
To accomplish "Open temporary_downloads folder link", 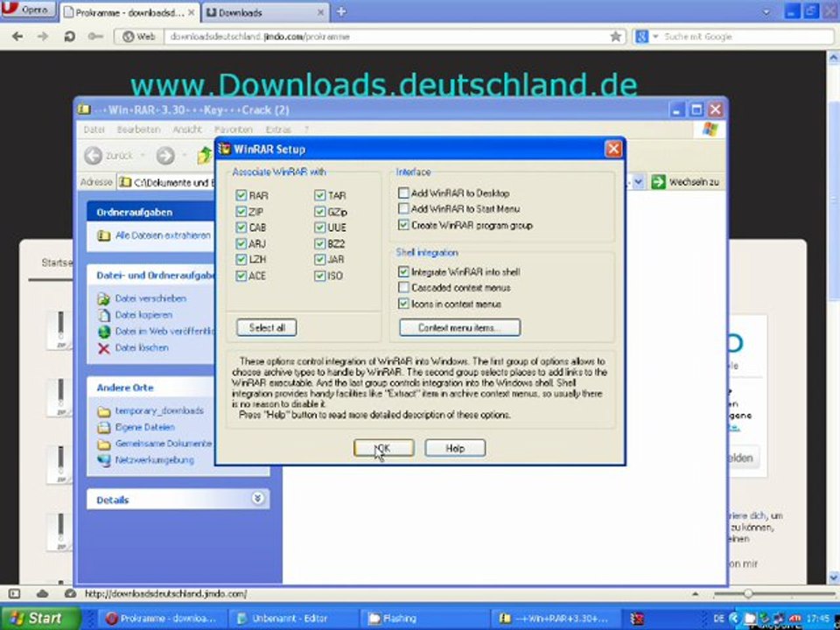I will (x=159, y=411).
